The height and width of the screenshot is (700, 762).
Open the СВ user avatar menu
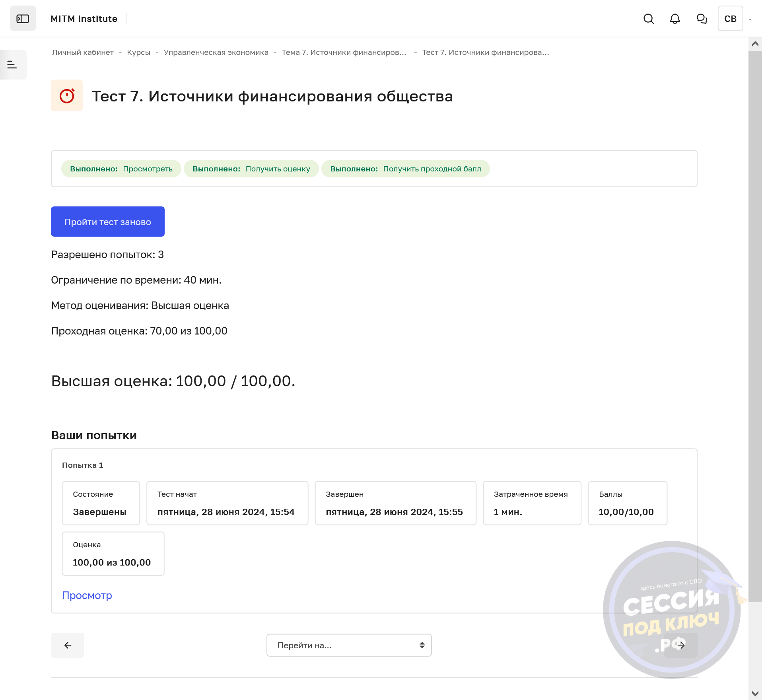pyautogui.click(x=730, y=19)
